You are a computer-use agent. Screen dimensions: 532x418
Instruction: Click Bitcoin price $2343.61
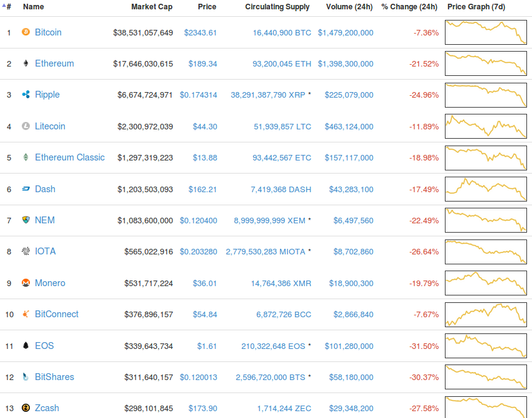(200, 32)
